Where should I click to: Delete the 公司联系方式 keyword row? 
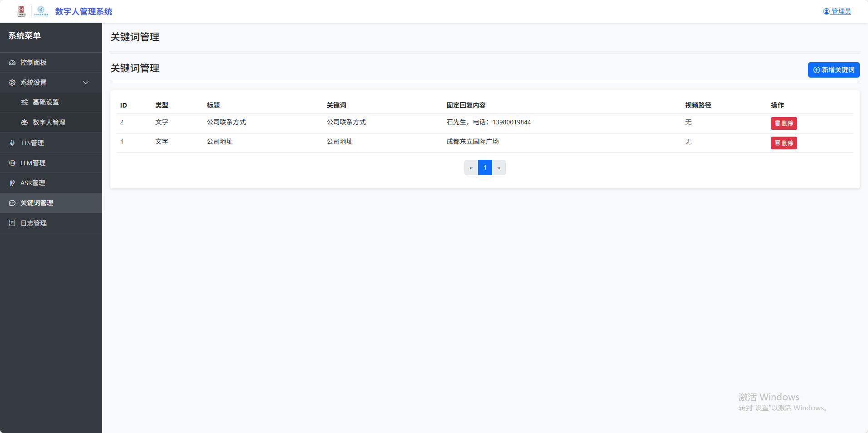click(x=784, y=123)
